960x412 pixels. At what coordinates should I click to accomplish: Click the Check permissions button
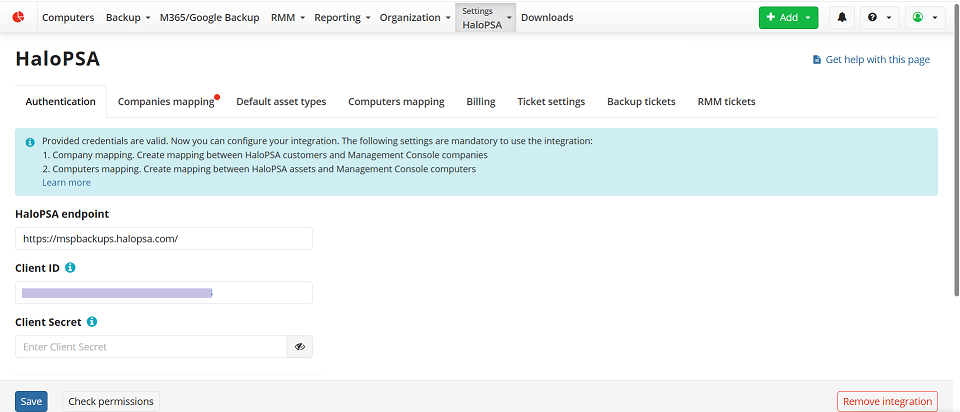coord(111,401)
